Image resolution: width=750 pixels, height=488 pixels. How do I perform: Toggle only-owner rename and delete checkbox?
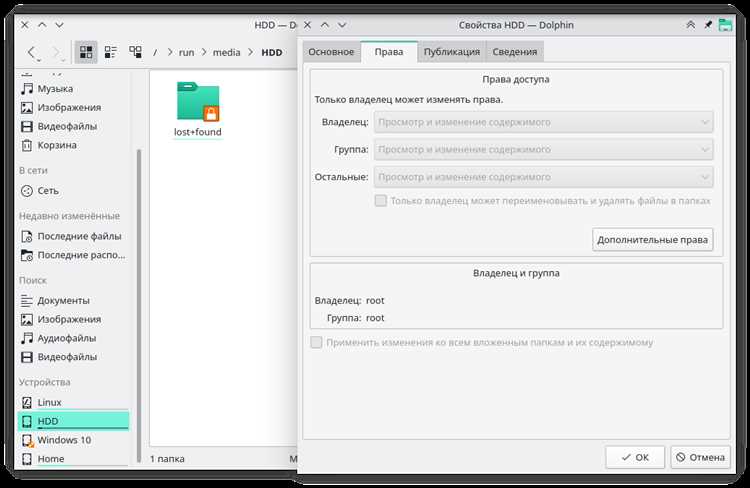click(380, 201)
